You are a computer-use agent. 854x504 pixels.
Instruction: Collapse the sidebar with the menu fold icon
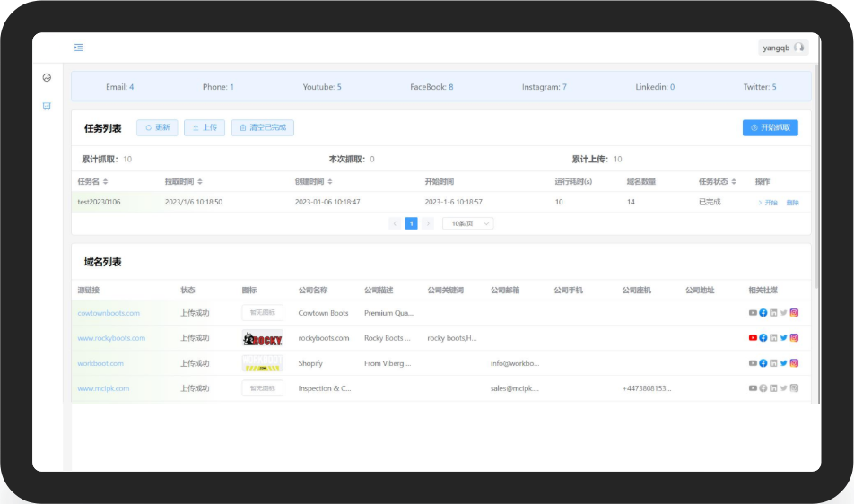pos(79,48)
